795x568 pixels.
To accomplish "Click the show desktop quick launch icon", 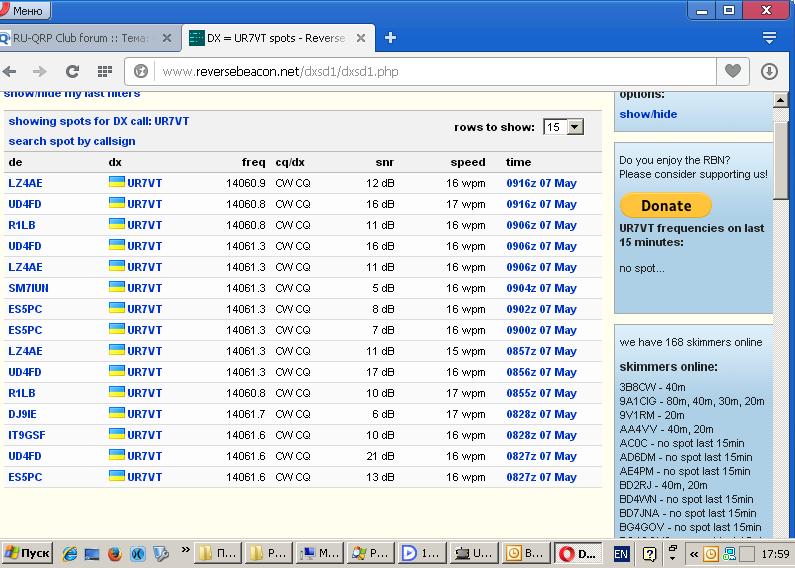I will (x=92, y=553).
